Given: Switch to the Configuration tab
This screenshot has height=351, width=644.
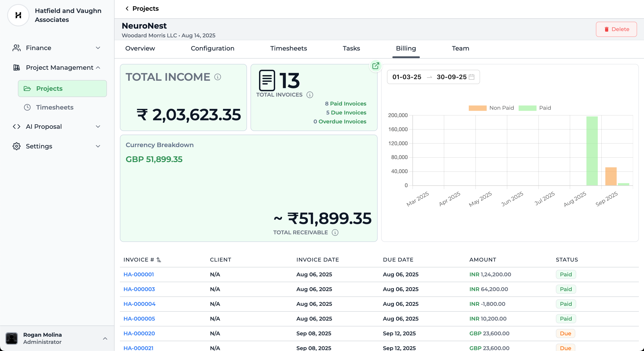Looking at the screenshot, I should [212, 49].
